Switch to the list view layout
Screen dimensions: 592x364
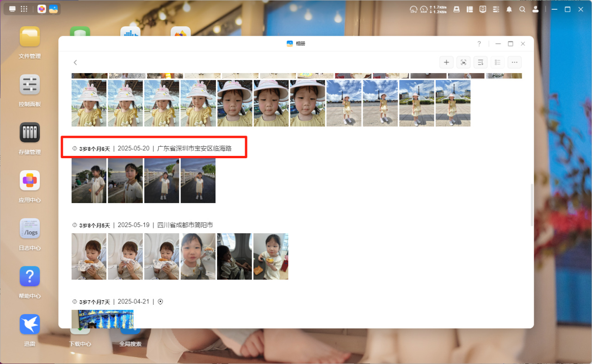point(498,62)
